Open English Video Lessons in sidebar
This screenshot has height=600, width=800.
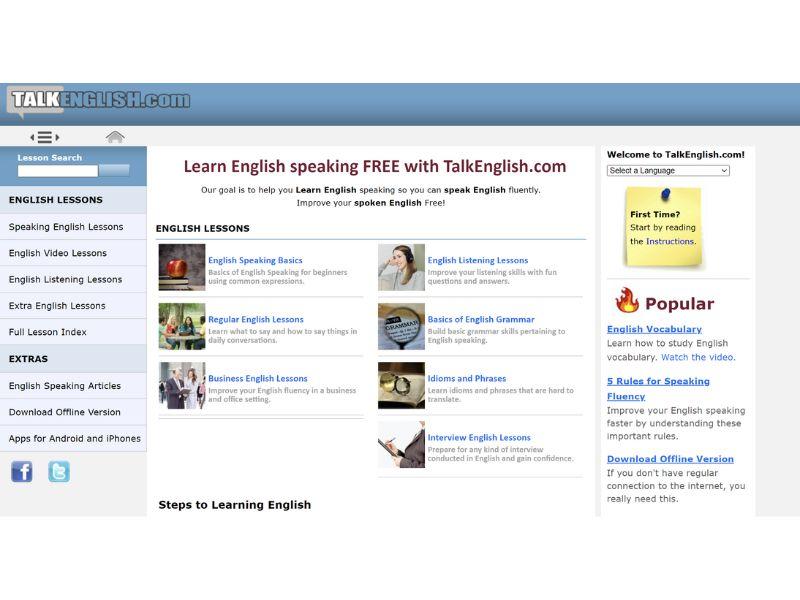tap(73, 253)
